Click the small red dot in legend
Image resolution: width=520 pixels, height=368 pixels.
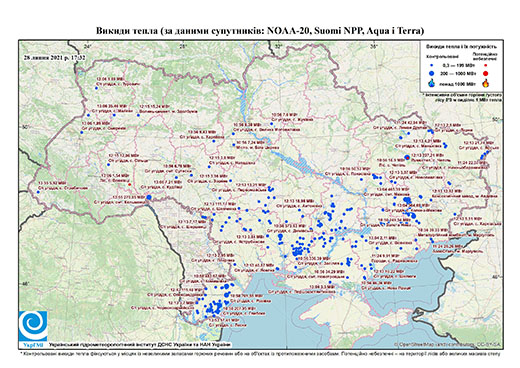click(485, 66)
